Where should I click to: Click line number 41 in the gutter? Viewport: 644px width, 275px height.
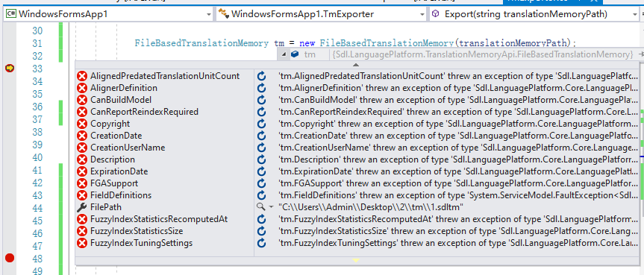(37, 171)
